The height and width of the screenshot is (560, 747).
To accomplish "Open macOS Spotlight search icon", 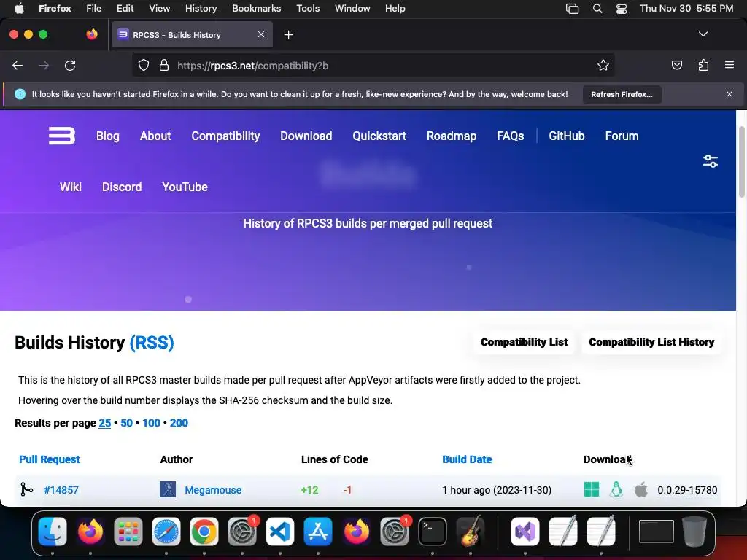I will point(597,9).
